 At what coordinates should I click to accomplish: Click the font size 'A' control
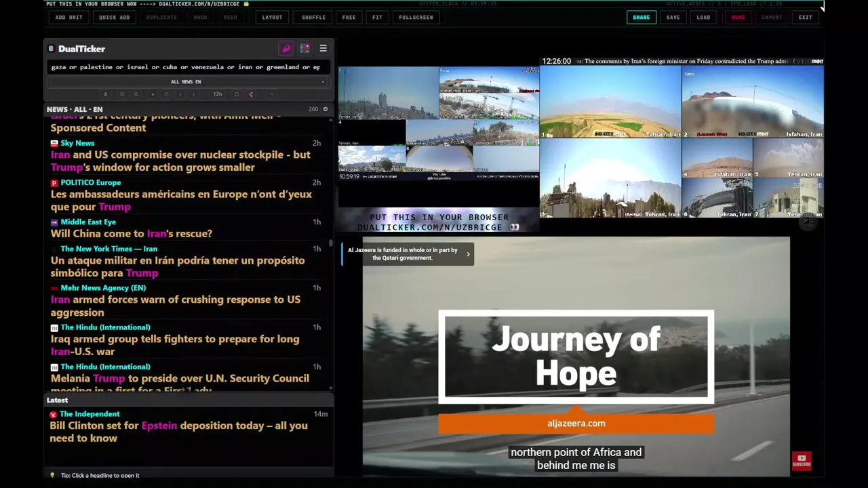[x=105, y=94]
